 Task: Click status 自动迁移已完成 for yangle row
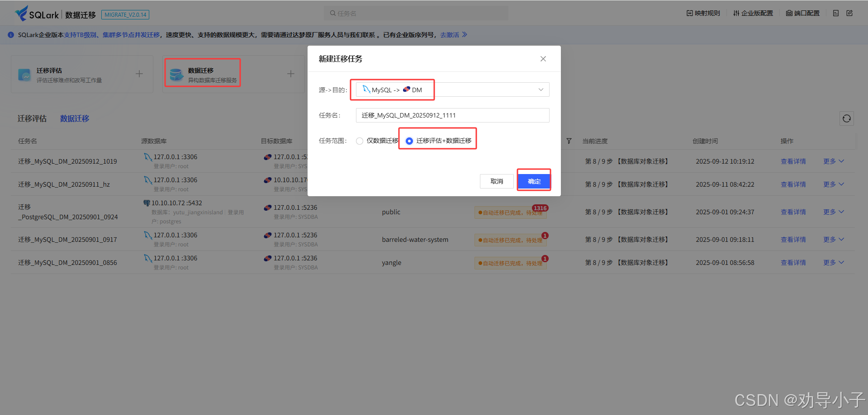point(511,263)
